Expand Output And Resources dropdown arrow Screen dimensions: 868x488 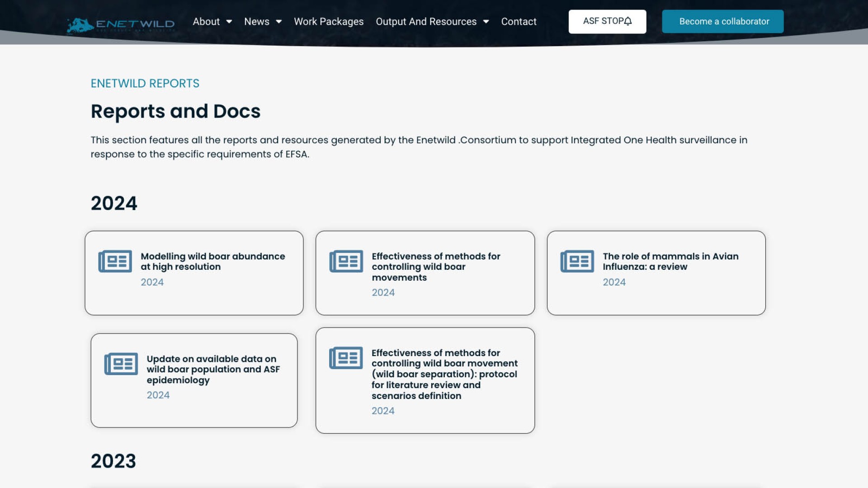[486, 22]
